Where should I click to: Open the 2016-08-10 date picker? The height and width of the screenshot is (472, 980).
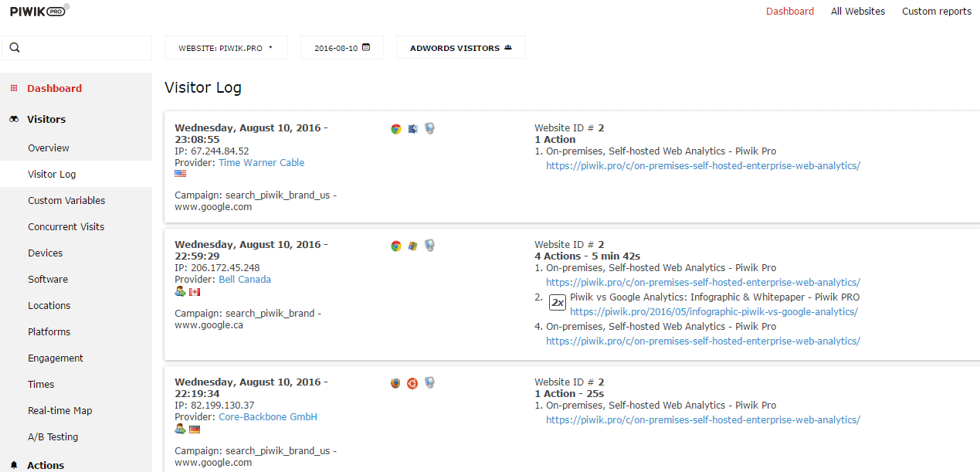click(341, 47)
